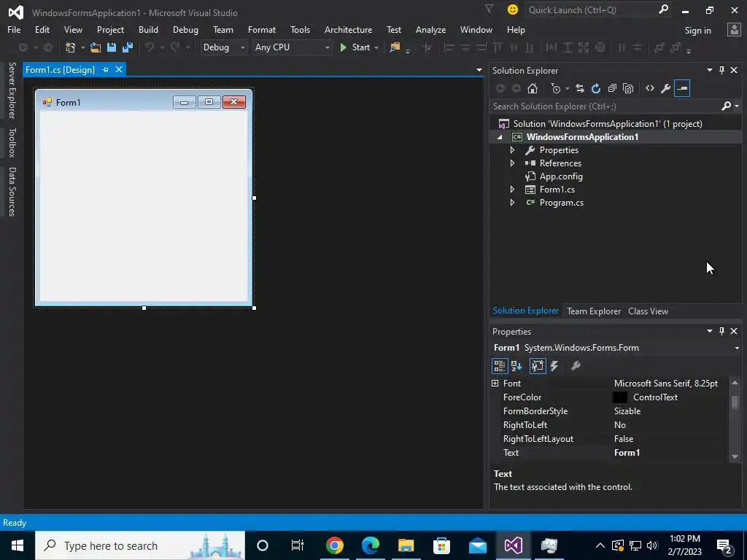Click the notifications filter flag icon
The height and width of the screenshot is (560, 747).
[489, 9]
